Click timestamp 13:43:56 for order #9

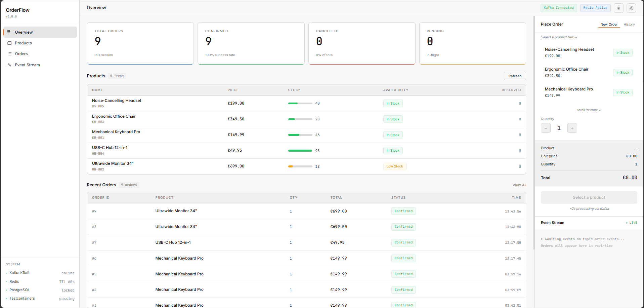513,211
